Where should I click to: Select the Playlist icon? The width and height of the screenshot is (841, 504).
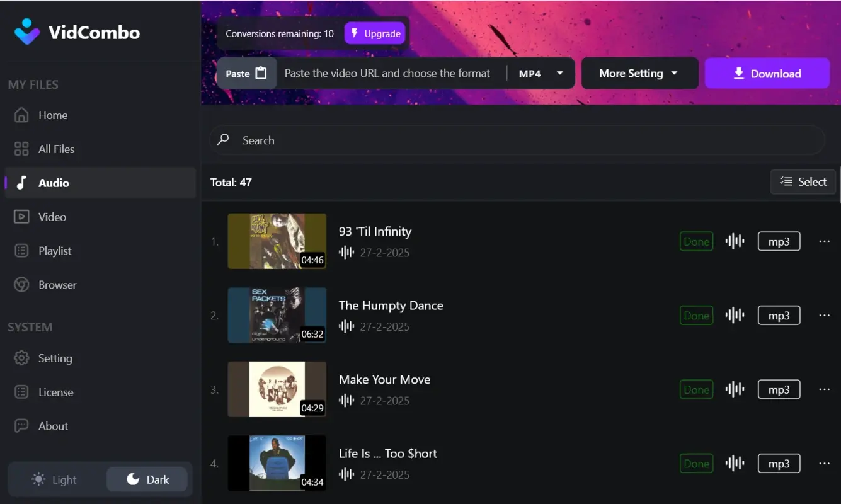(x=21, y=251)
